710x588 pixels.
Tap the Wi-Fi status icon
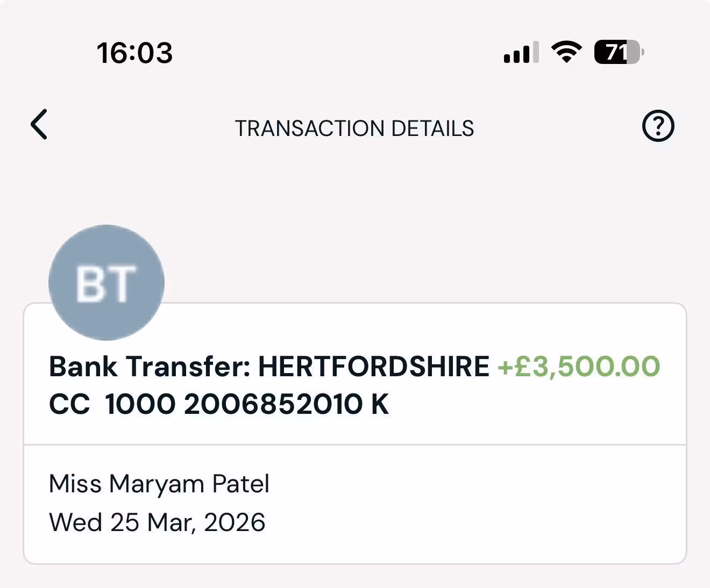[566, 52]
